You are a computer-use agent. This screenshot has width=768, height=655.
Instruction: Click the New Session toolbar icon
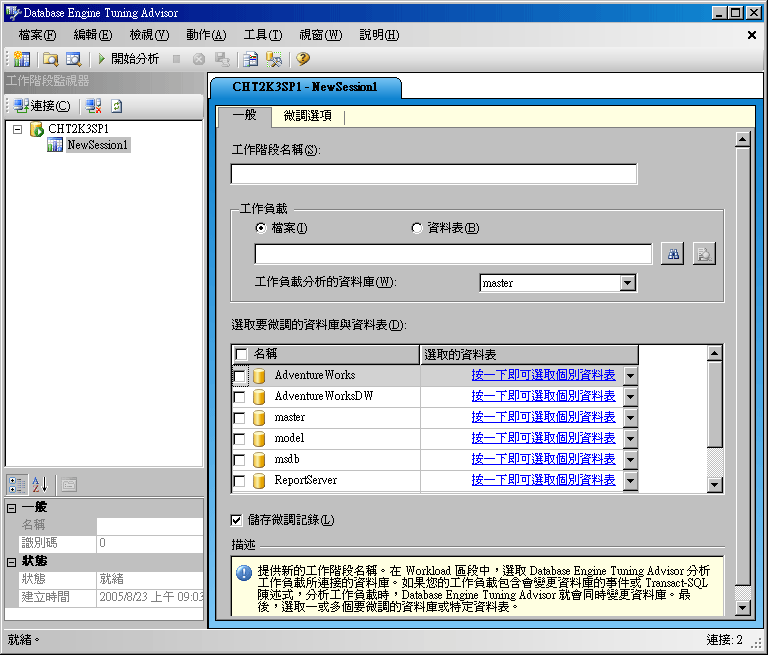22,59
